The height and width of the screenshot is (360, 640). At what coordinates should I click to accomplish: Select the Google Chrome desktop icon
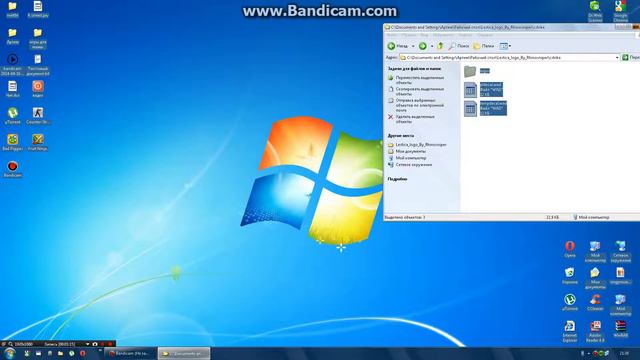(x=620, y=11)
